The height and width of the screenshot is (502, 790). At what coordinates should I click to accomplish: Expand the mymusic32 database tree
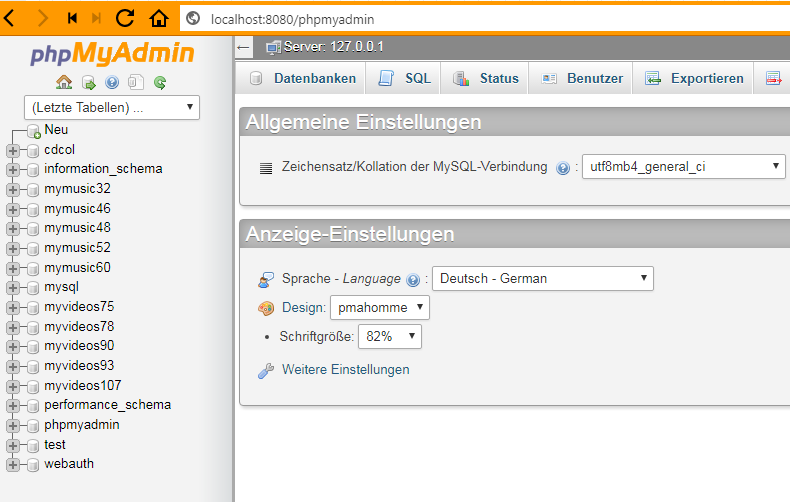13,190
